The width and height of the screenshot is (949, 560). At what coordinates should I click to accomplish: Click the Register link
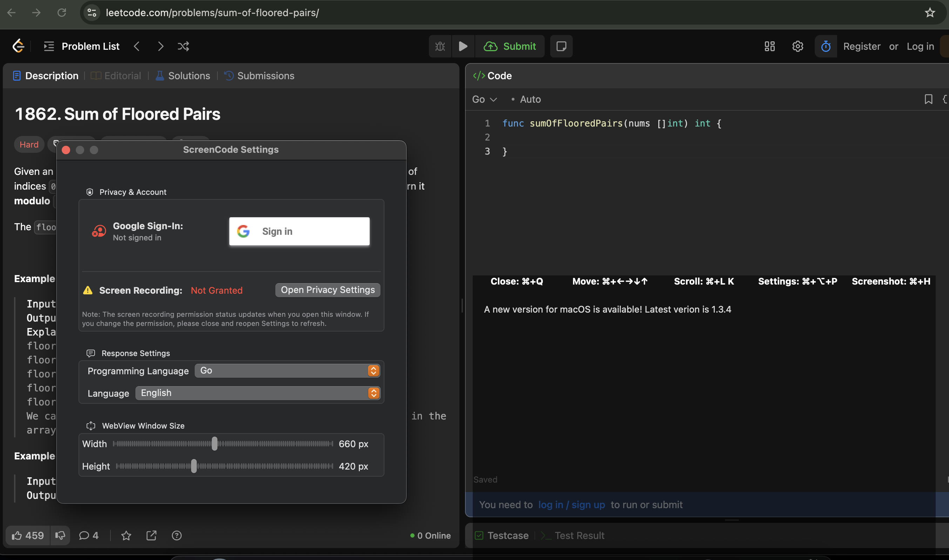point(862,46)
